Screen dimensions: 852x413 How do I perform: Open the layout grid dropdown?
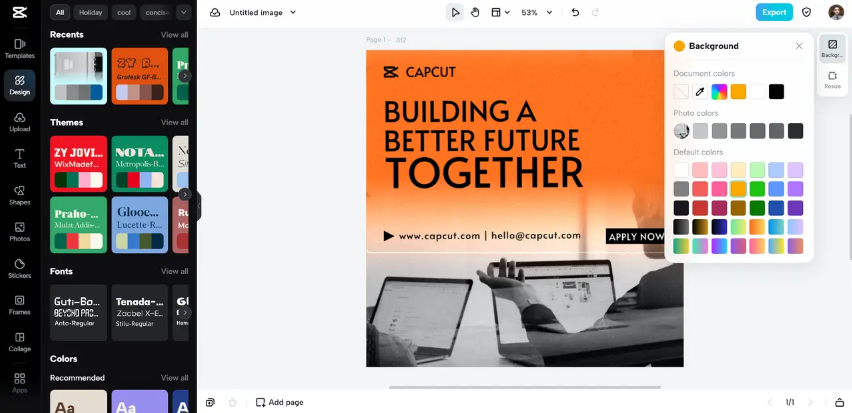500,12
